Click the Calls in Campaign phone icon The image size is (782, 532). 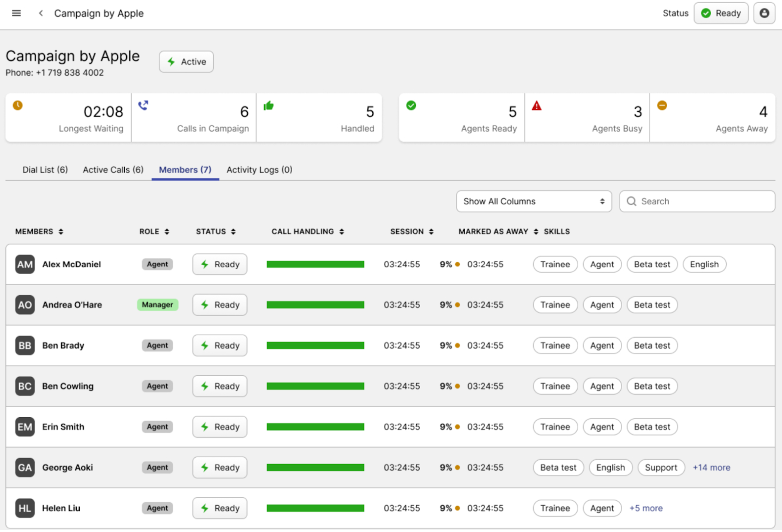tap(144, 105)
